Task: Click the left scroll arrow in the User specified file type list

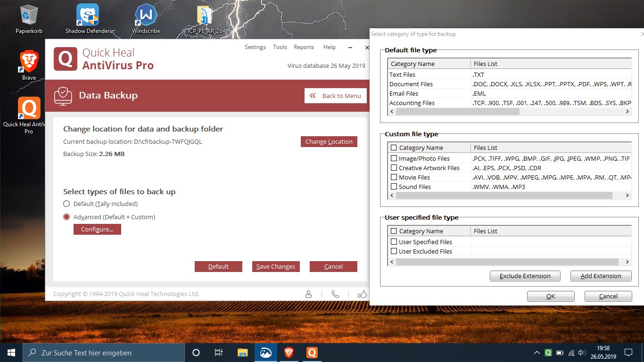Action: (391, 262)
